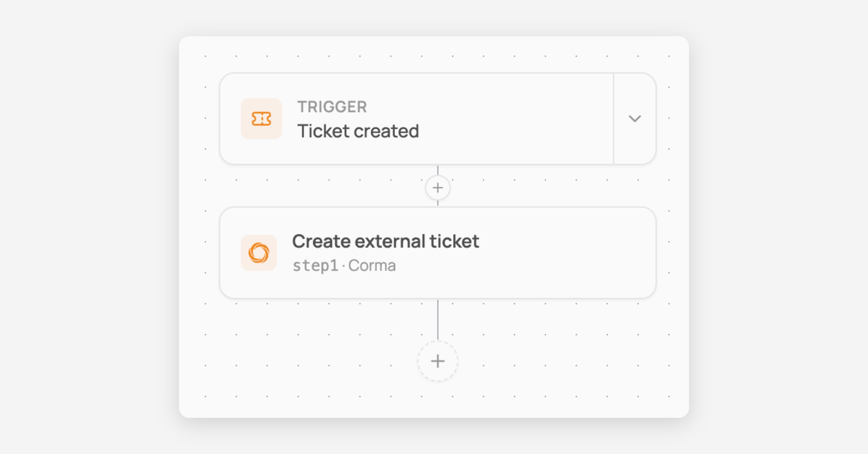868x454 pixels.
Task: Click connector line below external ticket step
Action: 438,320
